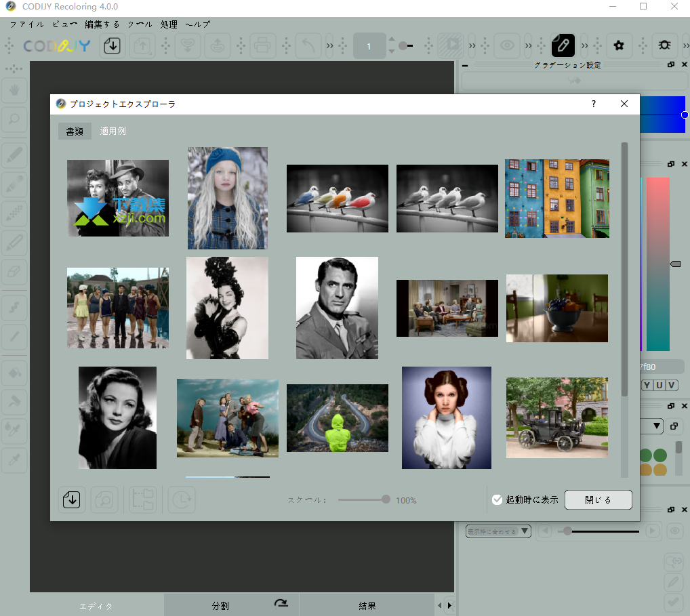Select the paint roller tool
Image resolution: width=690 pixels, height=616 pixels.
[x=14, y=402]
